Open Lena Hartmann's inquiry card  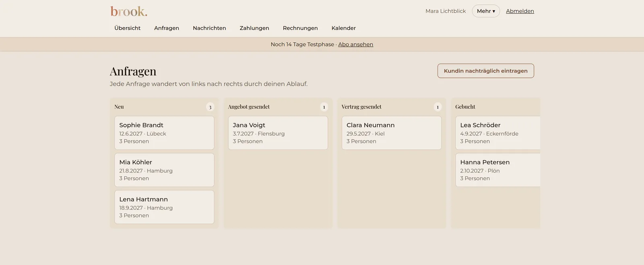pos(164,207)
